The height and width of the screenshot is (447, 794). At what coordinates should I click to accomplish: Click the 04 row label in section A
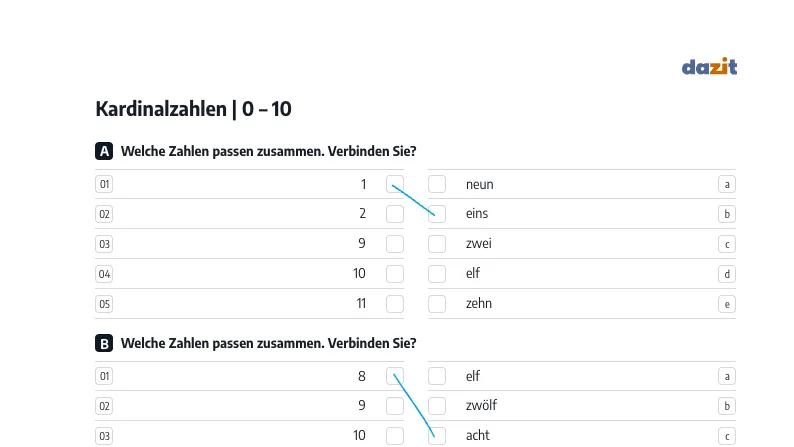point(104,274)
